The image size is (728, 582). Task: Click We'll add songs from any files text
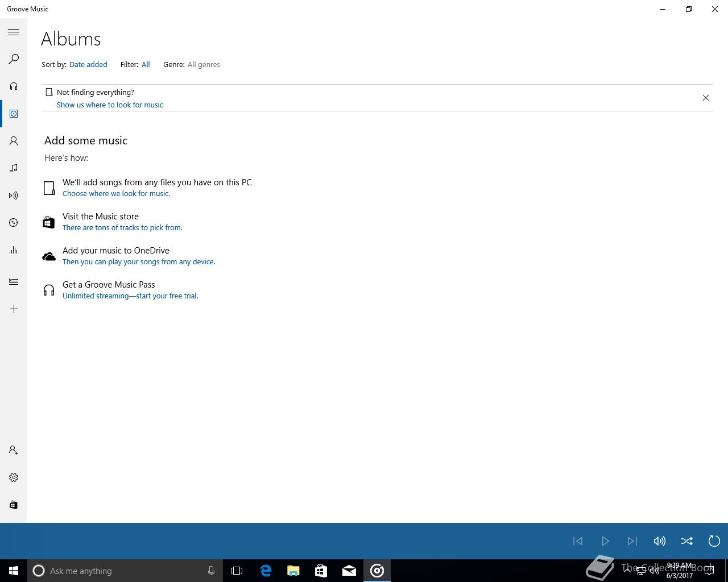pos(157,182)
